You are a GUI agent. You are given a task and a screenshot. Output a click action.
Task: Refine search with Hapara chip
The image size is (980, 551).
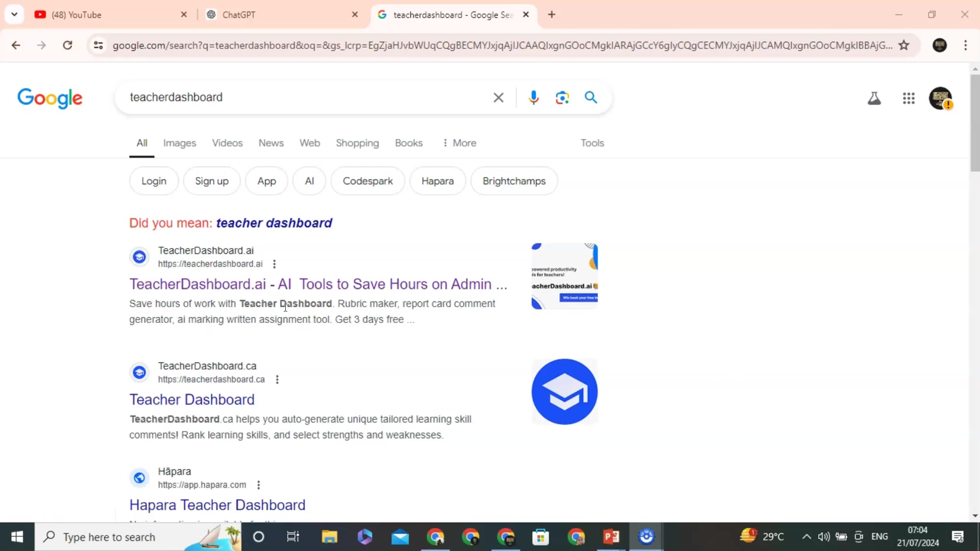(437, 181)
